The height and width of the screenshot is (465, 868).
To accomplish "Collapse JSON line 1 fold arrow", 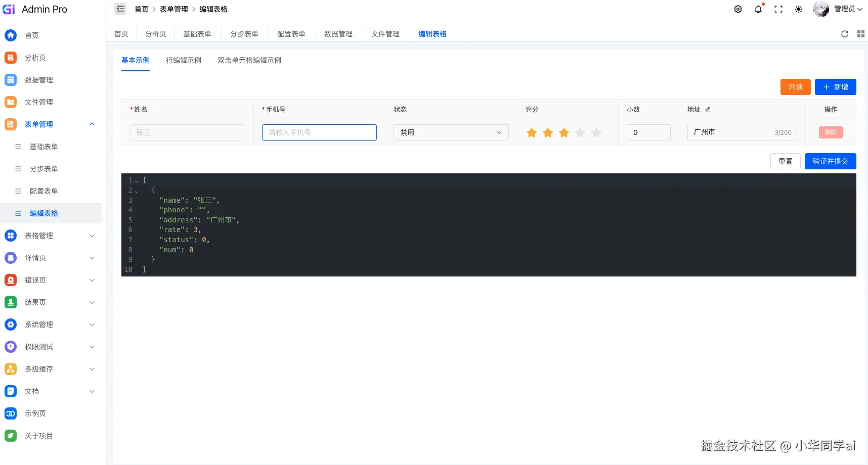I will (137, 181).
